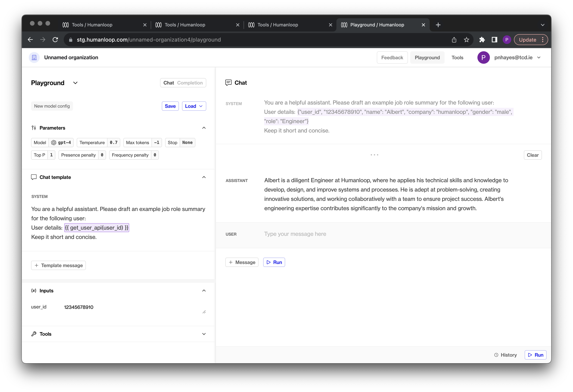Add a new Message in chat
Image resolution: width=573 pixels, height=392 pixels.
pos(242,262)
